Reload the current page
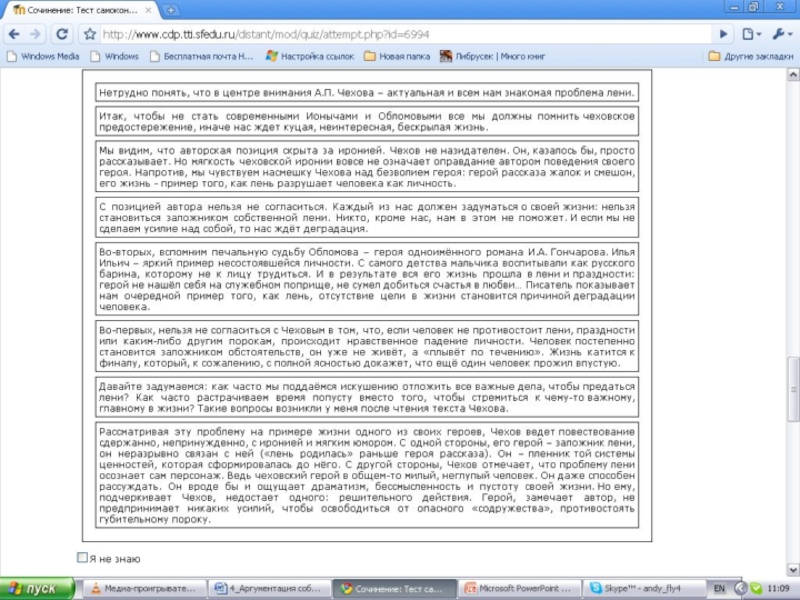This screenshot has width=800, height=600. coord(62,34)
